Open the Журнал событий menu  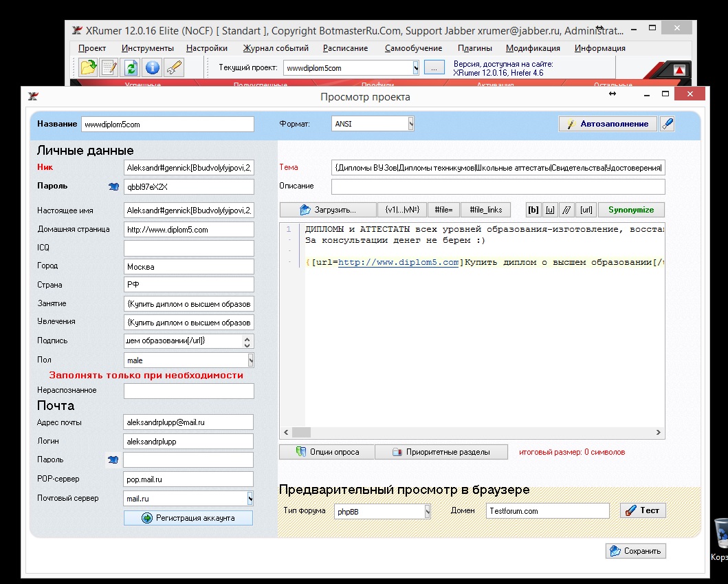tap(276, 48)
